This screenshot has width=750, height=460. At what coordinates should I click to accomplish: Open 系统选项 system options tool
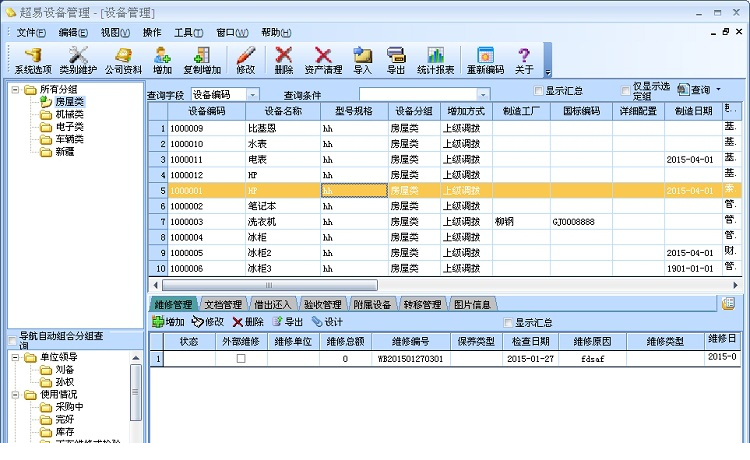[33, 61]
